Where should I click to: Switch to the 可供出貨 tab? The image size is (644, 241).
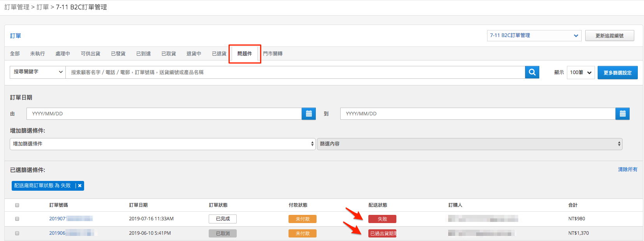pyautogui.click(x=90, y=53)
